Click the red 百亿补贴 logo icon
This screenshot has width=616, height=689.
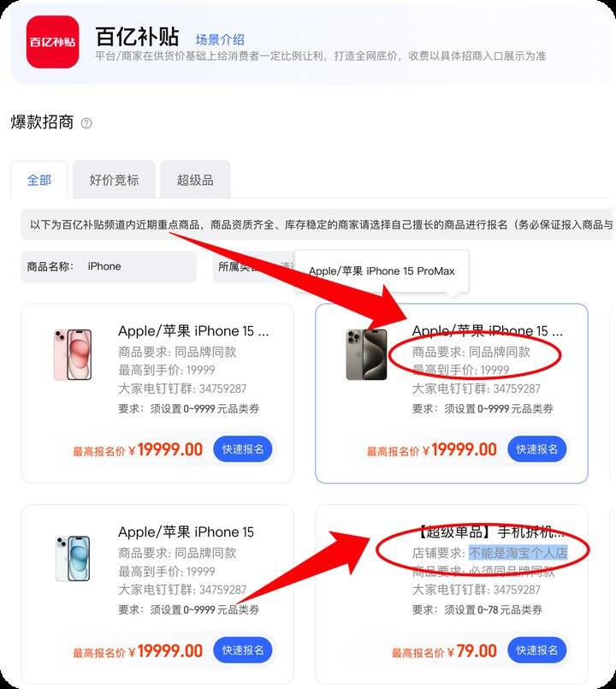coord(53,42)
